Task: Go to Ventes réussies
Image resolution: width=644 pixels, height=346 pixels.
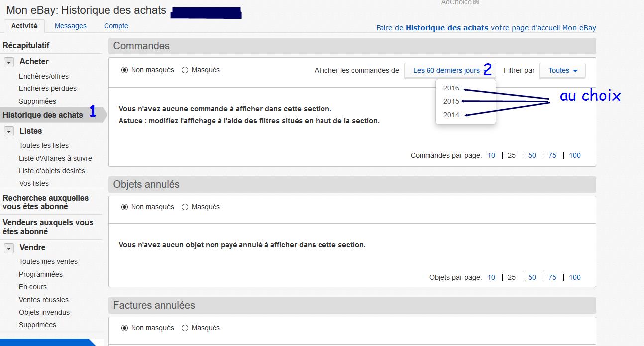Action: (x=44, y=300)
